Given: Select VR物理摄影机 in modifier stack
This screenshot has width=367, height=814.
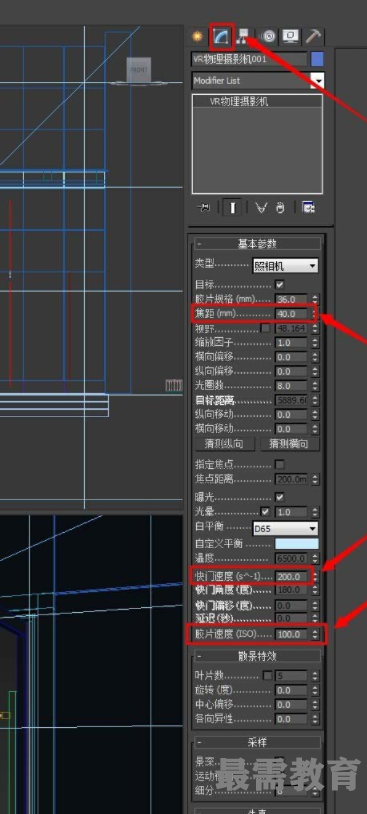Looking at the screenshot, I should [x=239, y=102].
